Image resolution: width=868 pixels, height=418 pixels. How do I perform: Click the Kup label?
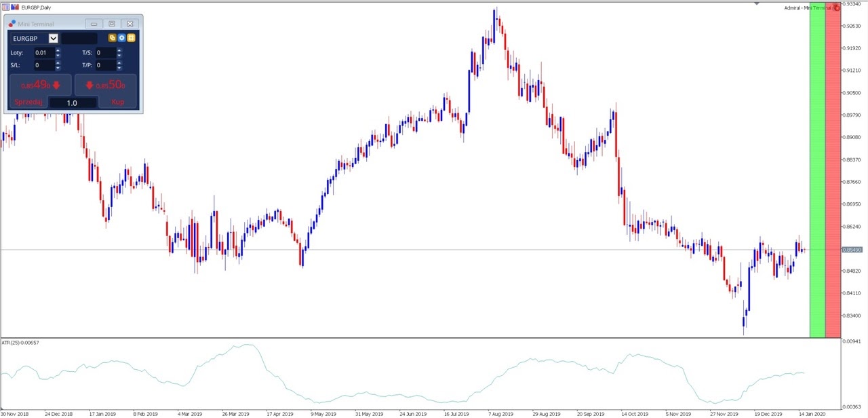(118, 102)
